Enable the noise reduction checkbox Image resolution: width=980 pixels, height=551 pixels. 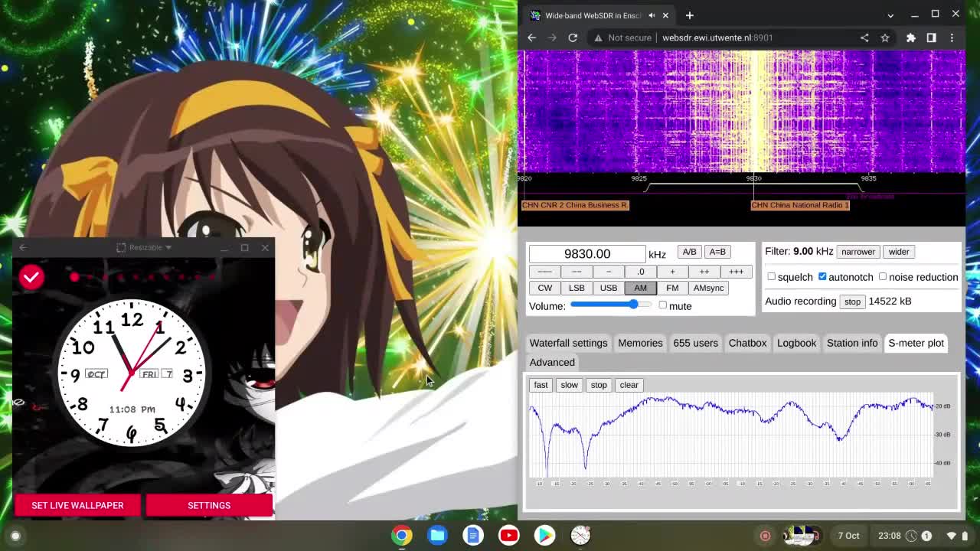[x=883, y=277]
